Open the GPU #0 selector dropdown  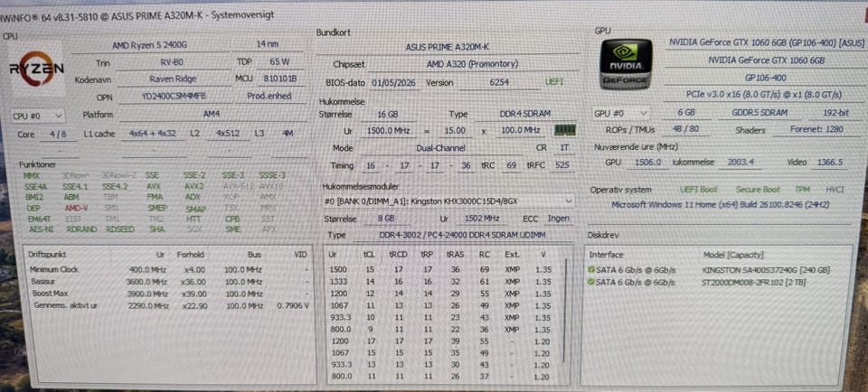tap(620, 113)
